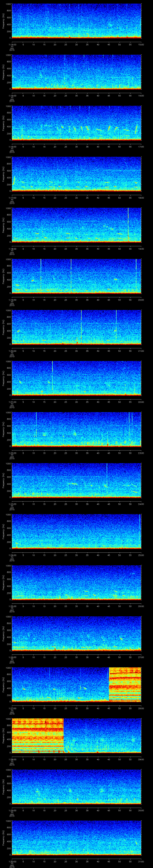The width and height of the screenshot is (153, 868).
Task: Click the 1:16:00 start time label
Action: [x=12, y=147]
